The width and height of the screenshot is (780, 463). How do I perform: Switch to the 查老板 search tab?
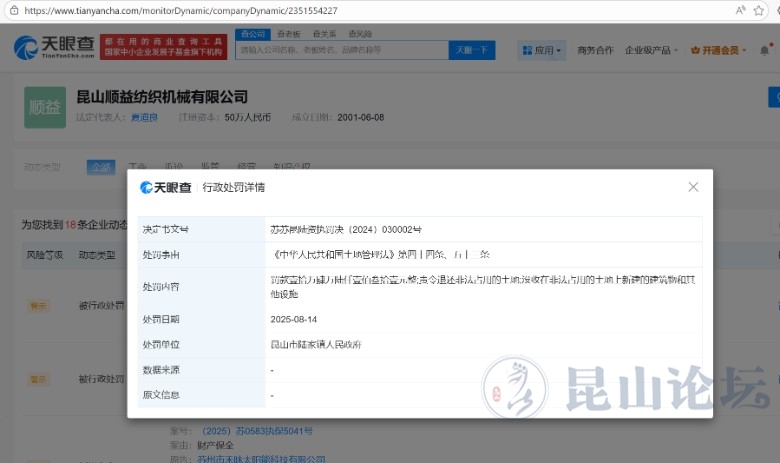(x=288, y=34)
